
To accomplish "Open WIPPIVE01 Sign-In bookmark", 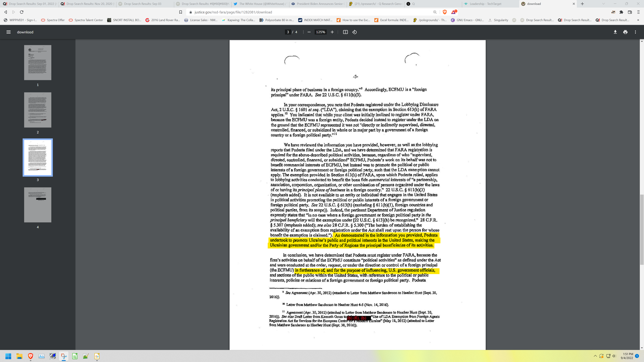I will [x=20, y=20].
